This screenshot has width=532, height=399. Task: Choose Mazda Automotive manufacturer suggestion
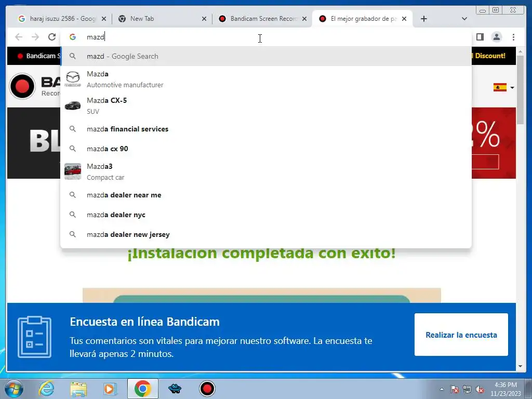click(x=265, y=79)
